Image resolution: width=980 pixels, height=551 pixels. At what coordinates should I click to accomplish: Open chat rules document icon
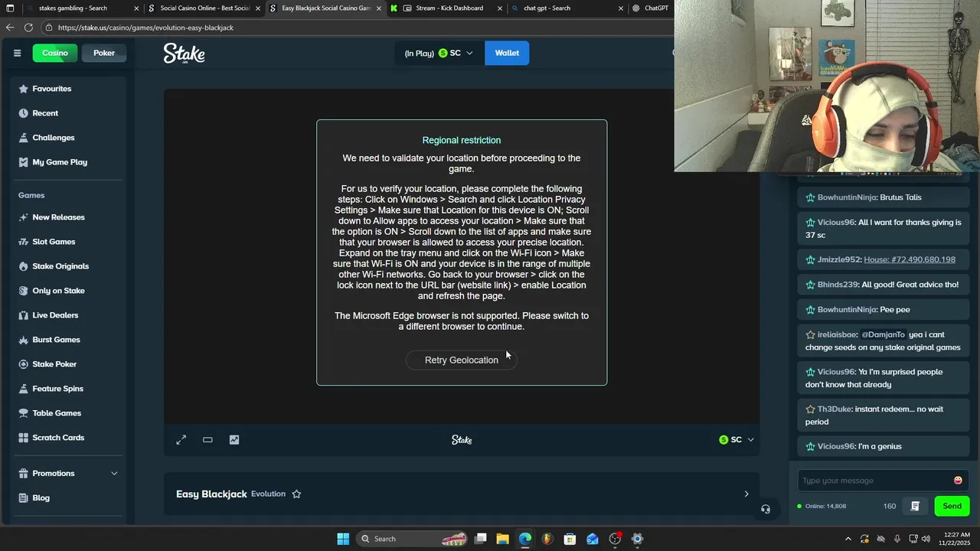pyautogui.click(x=915, y=506)
